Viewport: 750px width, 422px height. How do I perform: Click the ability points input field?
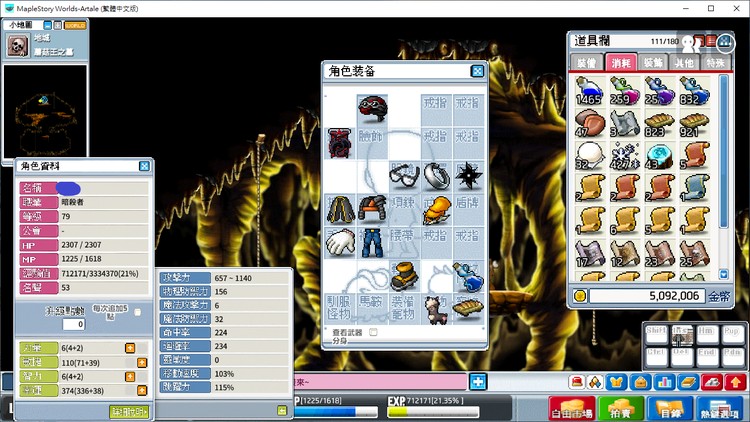pos(74,324)
